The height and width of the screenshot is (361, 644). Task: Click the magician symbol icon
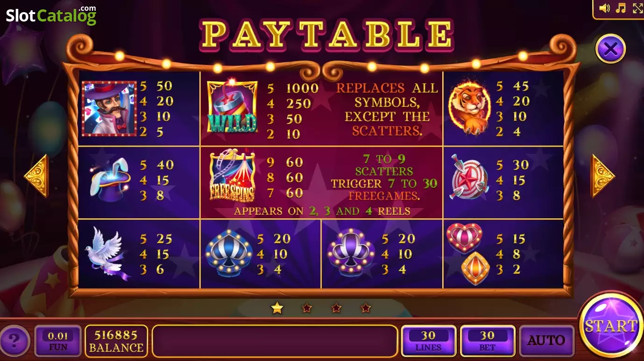tap(109, 108)
